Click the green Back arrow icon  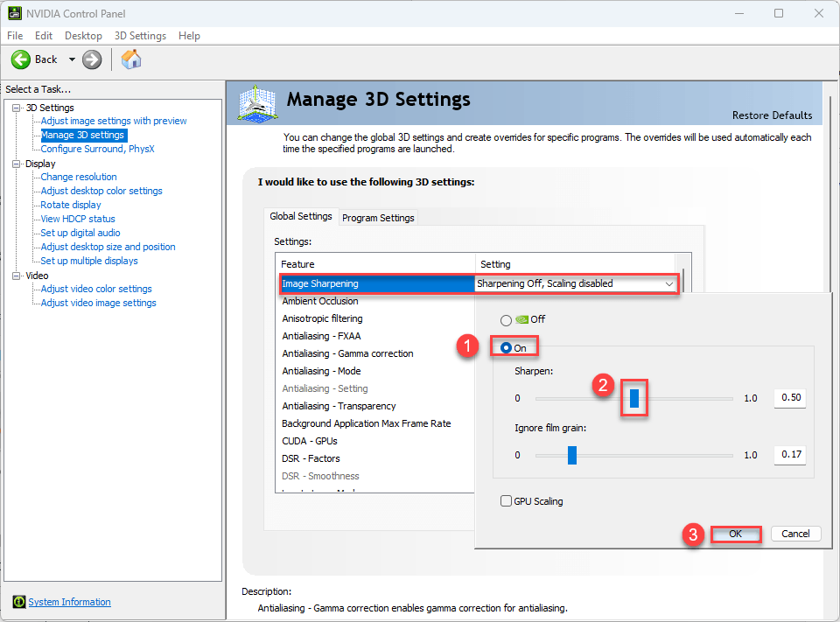pos(21,59)
